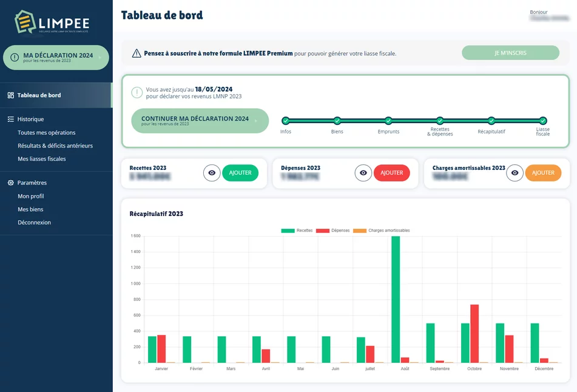Click the Tableau de bord grid icon
Image resolution: width=577 pixels, height=392 pixels.
[x=10, y=95]
